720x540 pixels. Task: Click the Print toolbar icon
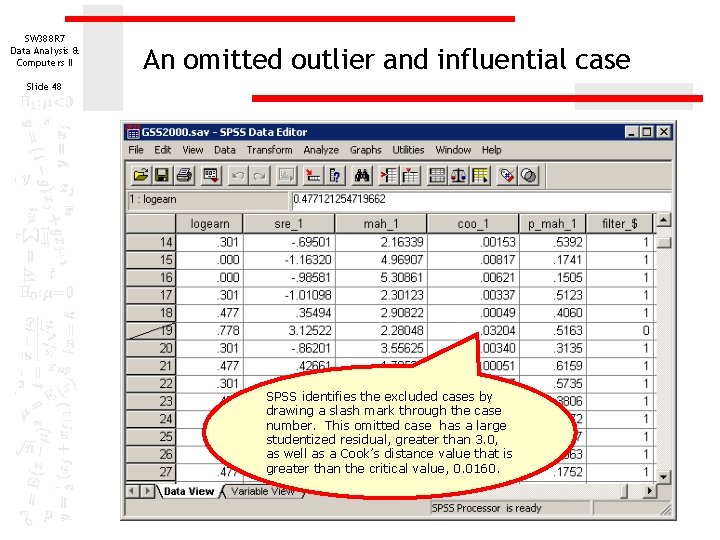click(185, 175)
